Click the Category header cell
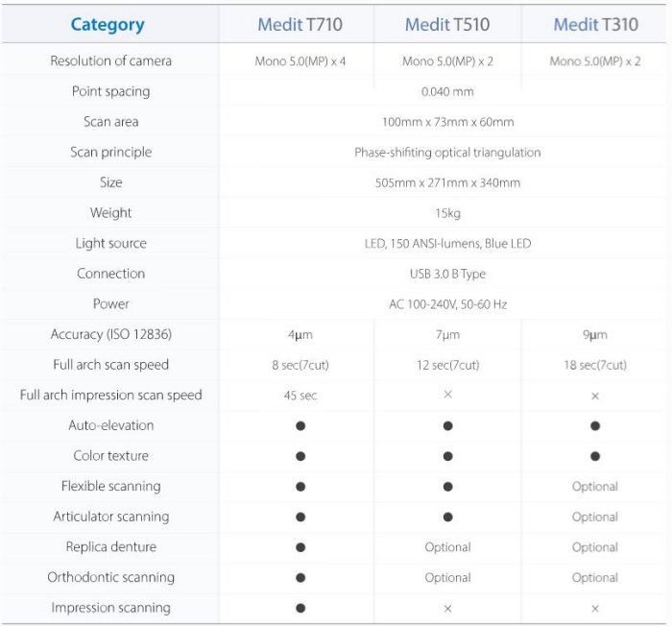The image size is (672, 626). (x=108, y=25)
